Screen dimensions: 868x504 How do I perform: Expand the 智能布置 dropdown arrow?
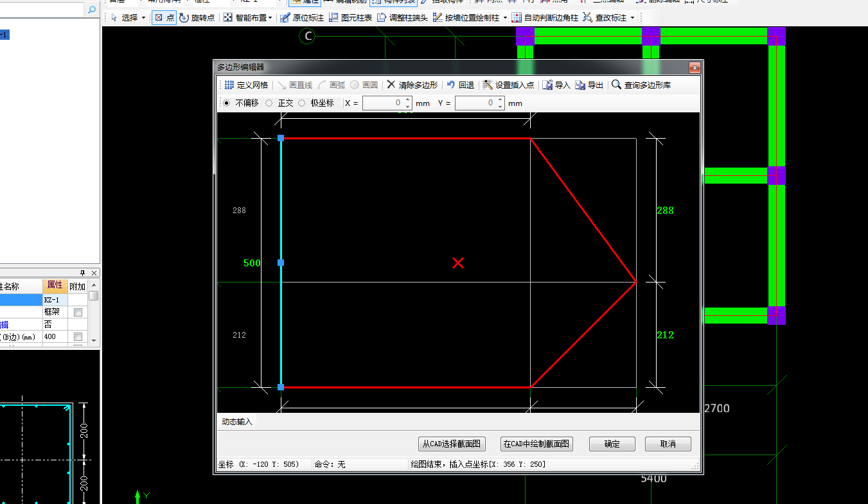[x=270, y=18]
